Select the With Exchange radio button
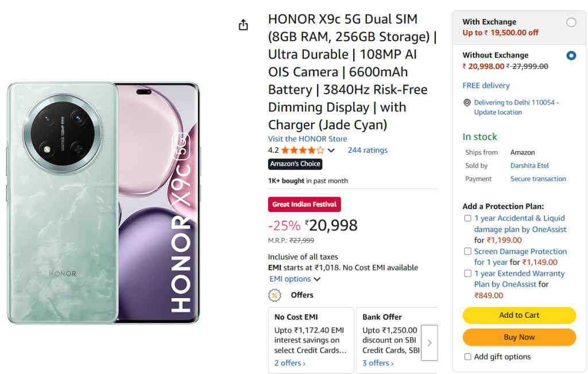 pos(571,22)
